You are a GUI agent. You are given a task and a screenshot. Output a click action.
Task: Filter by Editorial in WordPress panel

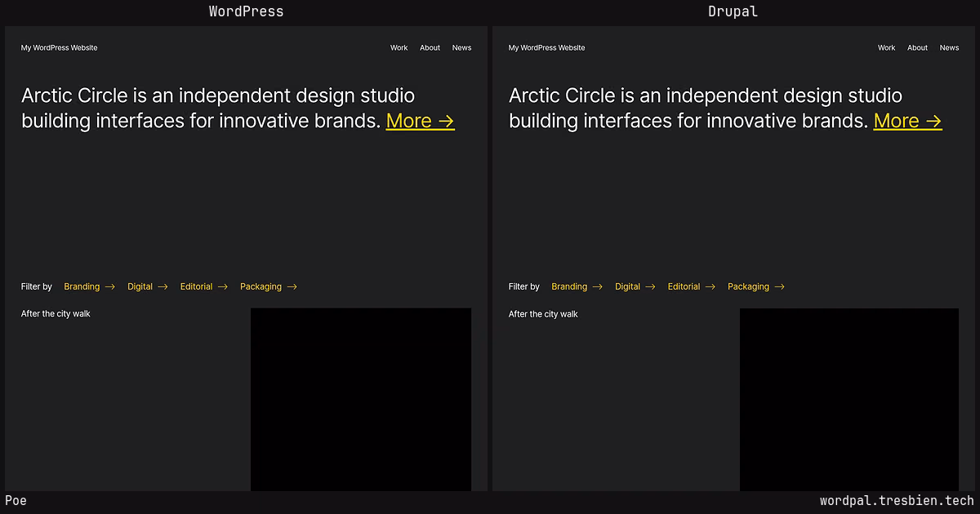pos(203,286)
